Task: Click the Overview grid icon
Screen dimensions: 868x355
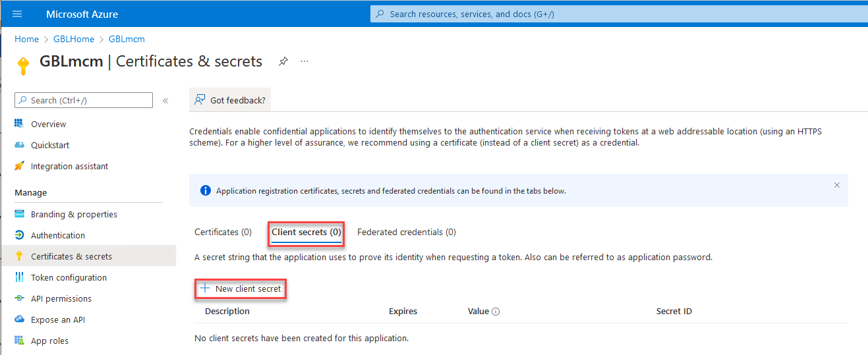Action: point(19,124)
